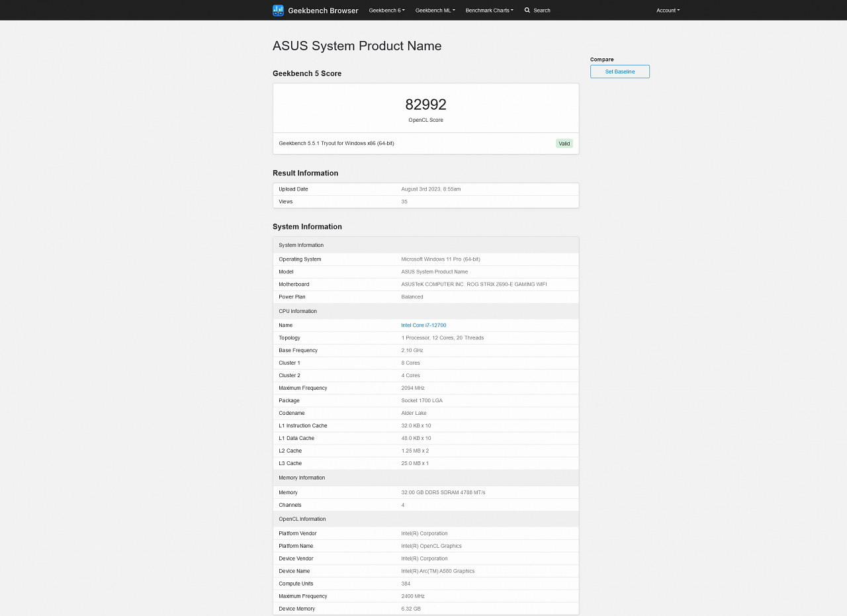Image resolution: width=847 pixels, height=616 pixels.
Task: Click the Channels value 4
Action: 403,505
